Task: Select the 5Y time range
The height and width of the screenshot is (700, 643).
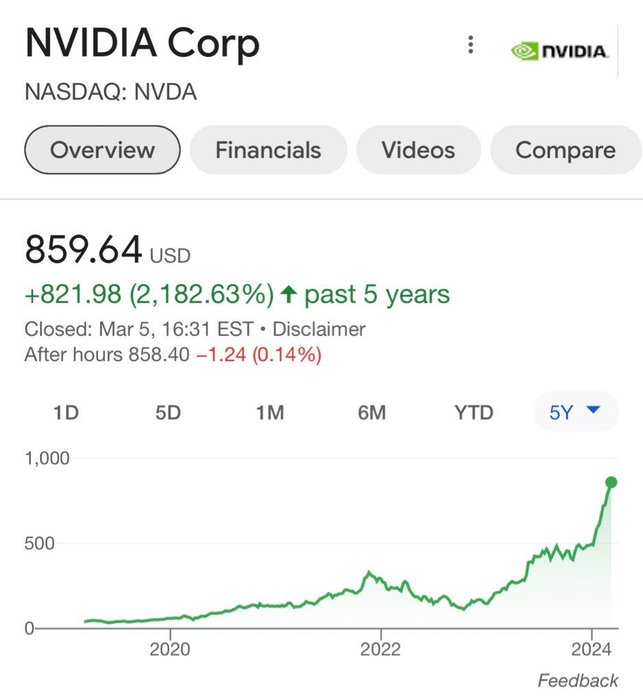Action: tap(576, 412)
